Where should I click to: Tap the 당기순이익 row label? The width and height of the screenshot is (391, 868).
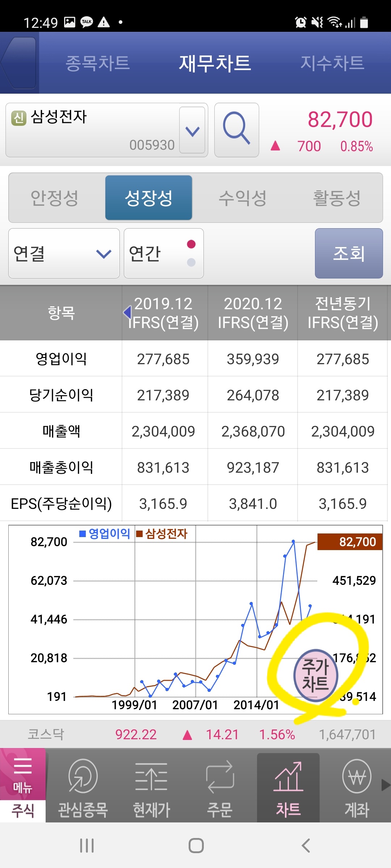(61, 395)
